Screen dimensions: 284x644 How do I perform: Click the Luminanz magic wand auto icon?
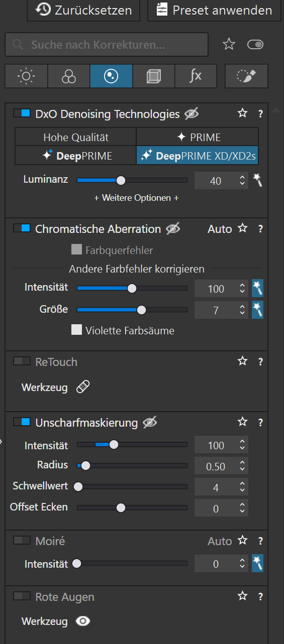[x=258, y=180]
